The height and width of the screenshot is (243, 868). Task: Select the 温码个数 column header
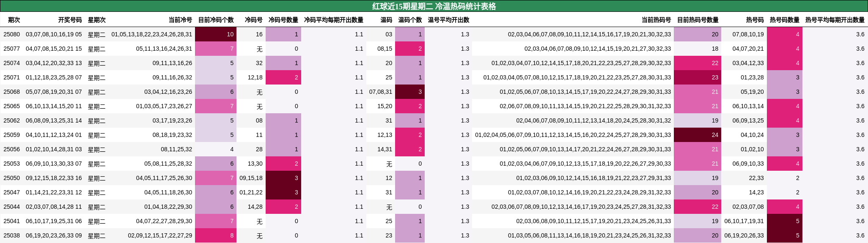click(x=410, y=20)
